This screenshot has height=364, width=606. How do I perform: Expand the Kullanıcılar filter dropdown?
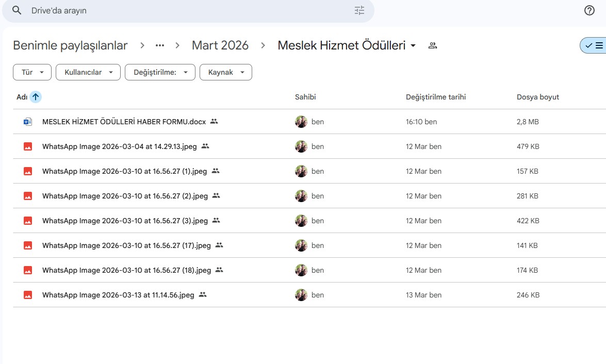(88, 72)
